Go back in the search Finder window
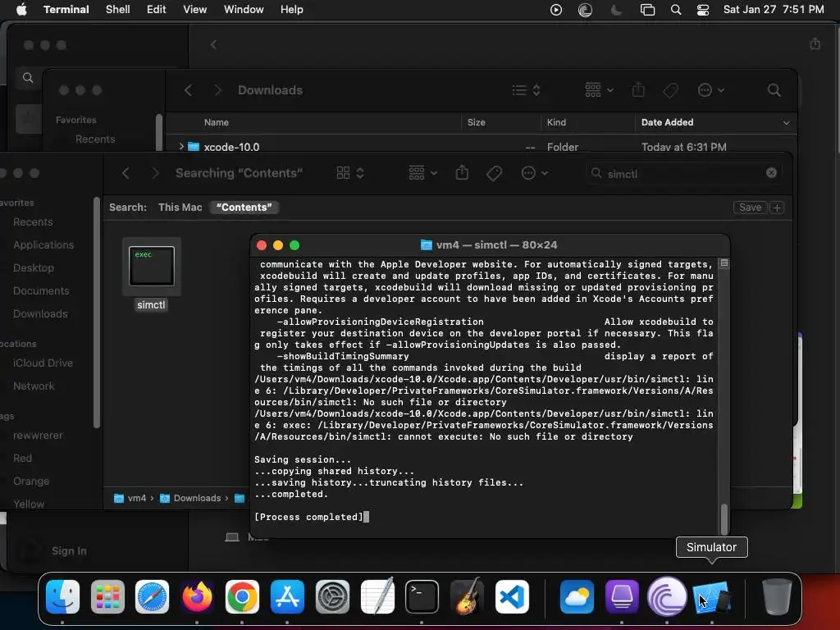 point(126,173)
